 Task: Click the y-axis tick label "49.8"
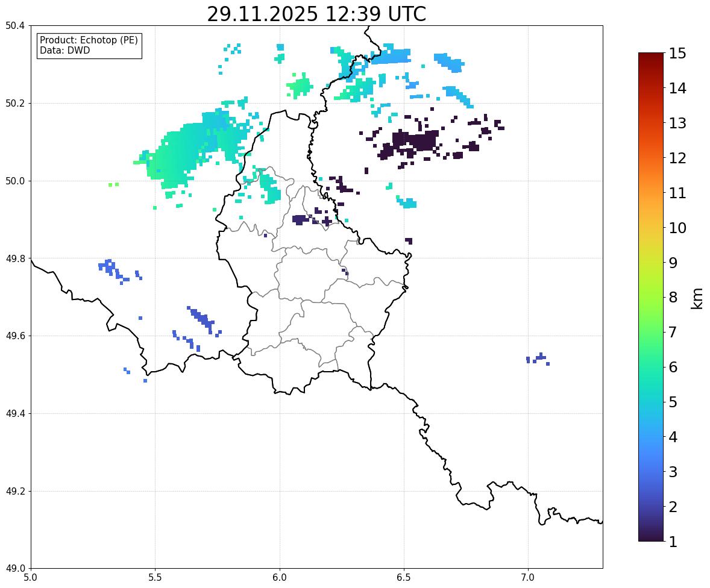tap(15, 258)
